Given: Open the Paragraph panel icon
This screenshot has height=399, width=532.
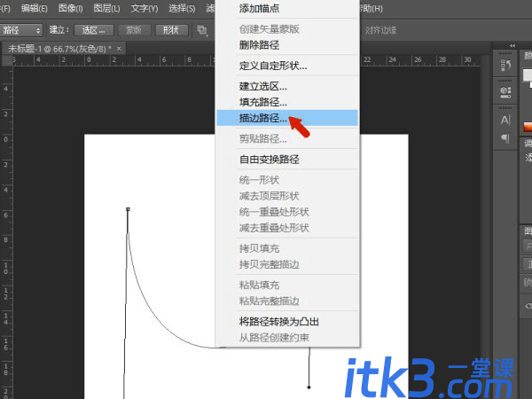Looking at the screenshot, I should [x=505, y=138].
